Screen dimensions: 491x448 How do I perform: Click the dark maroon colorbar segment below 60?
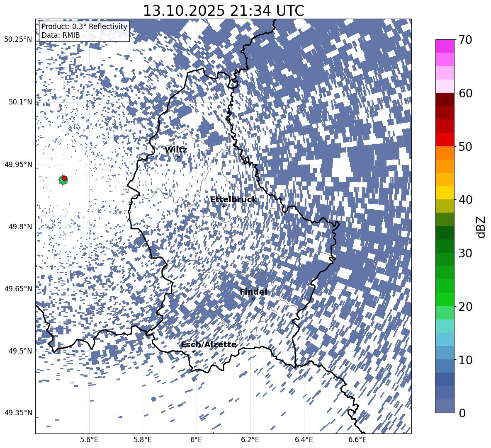pos(445,100)
